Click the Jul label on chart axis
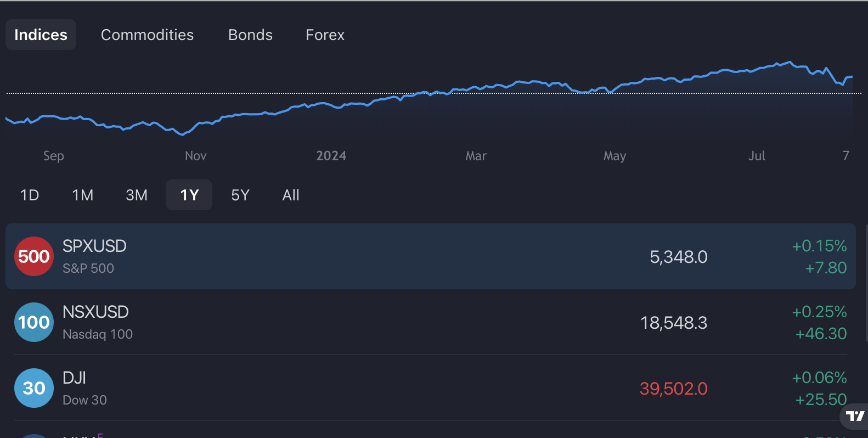 [757, 156]
